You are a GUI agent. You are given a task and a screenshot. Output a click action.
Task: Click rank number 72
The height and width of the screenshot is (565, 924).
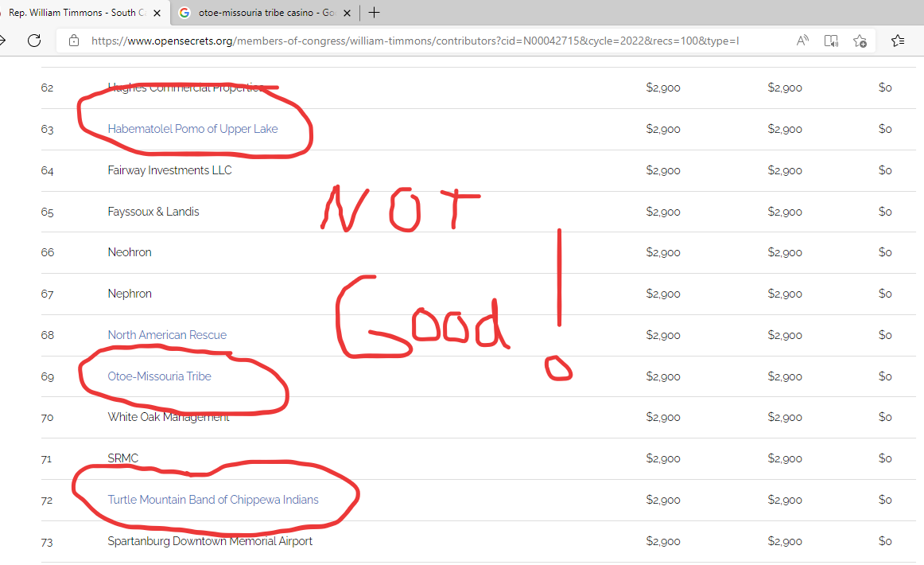[47, 500]
